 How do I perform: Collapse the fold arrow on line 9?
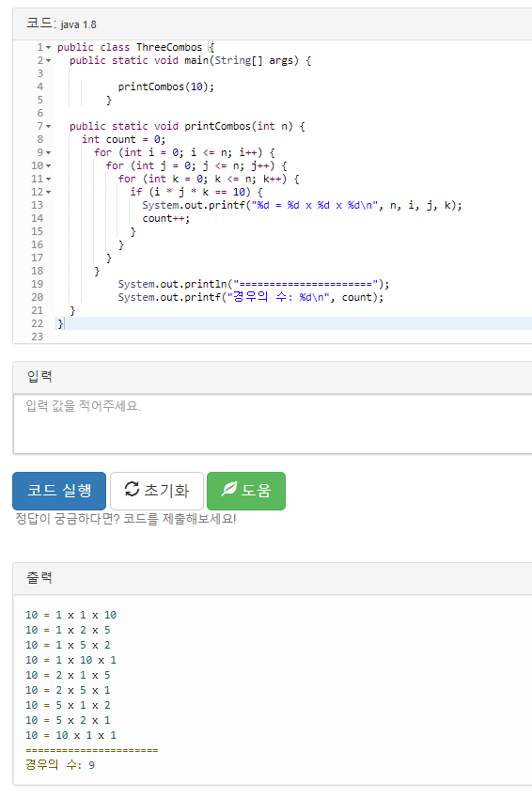click(x=49, y=152)
